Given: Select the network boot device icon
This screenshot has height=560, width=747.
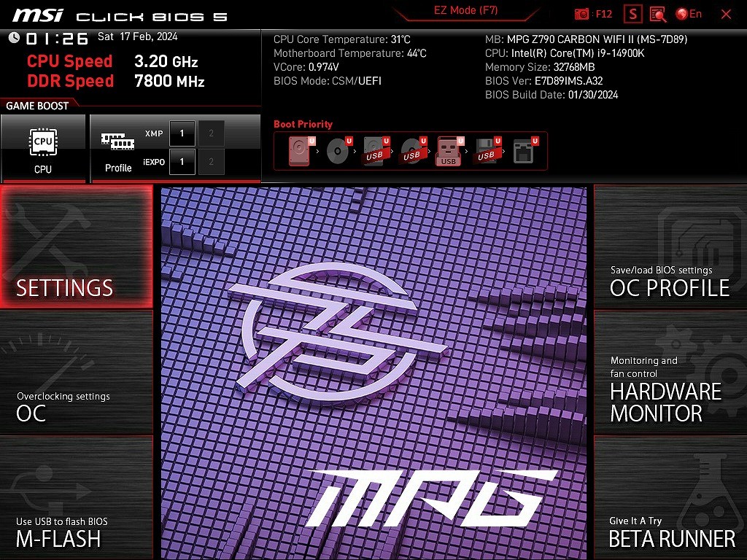Looking at the screenshot, I should pyautogui.click(x=525, y=150).
